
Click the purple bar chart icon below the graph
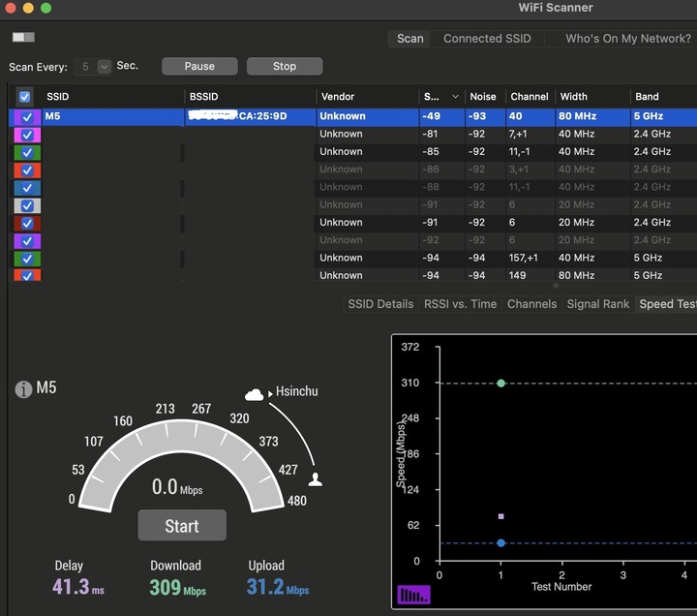(x=413, y=595)
